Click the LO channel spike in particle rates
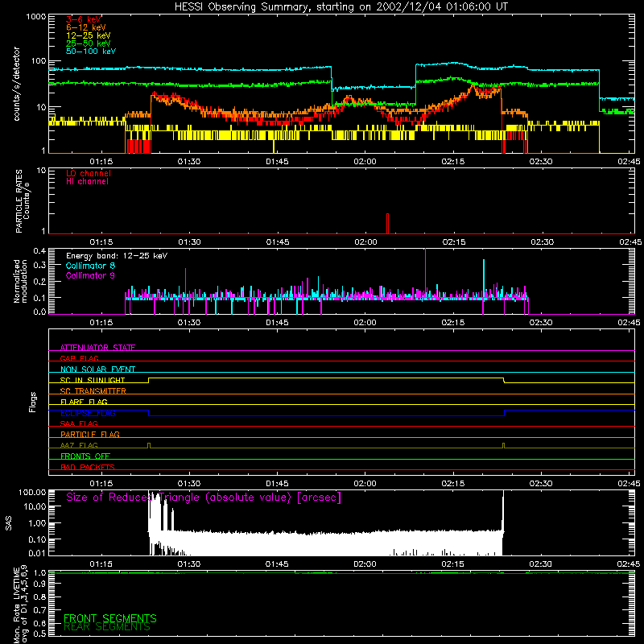The image size is (644, 644). [x=387, y=223]
